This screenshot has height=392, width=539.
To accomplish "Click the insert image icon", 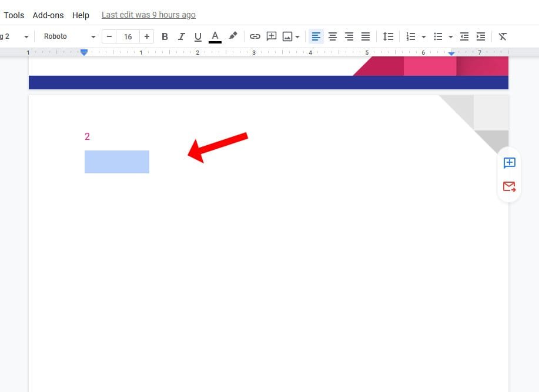I will (x=287, y=36).
